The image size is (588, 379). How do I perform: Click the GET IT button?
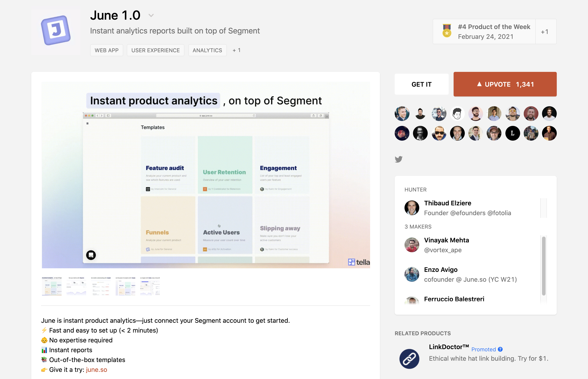(421, 84)
